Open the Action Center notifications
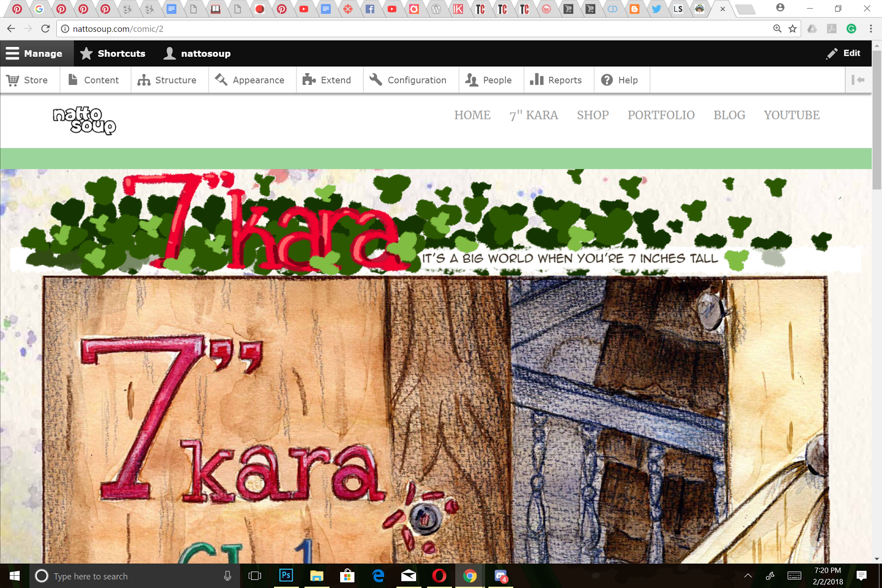This screenshot has width=882, height=588. pos(862,576)
